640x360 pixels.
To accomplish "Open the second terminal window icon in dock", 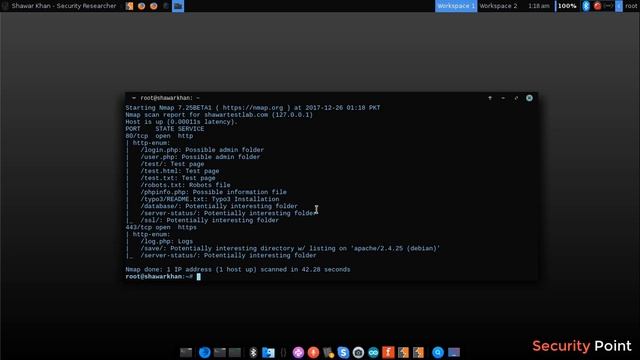I will click(x=220, y=352).
